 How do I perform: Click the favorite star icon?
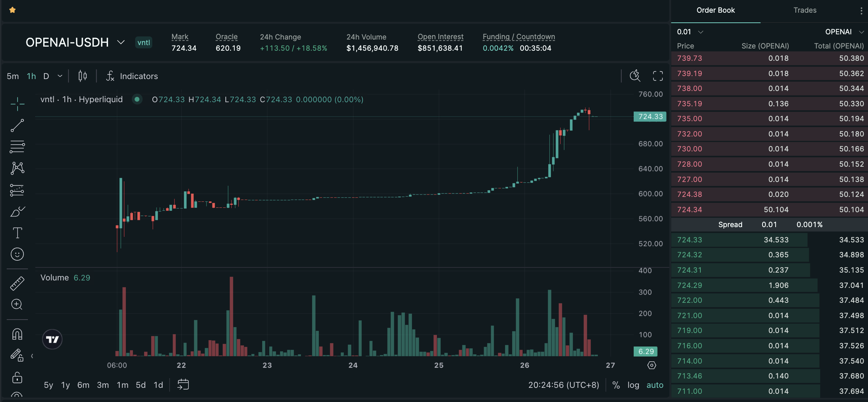click(x=12, y=10)
